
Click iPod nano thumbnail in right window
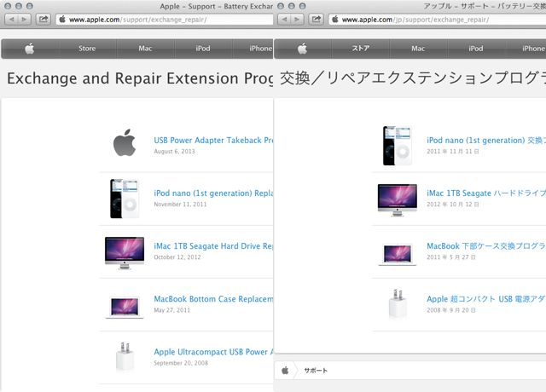click(398, 146)
